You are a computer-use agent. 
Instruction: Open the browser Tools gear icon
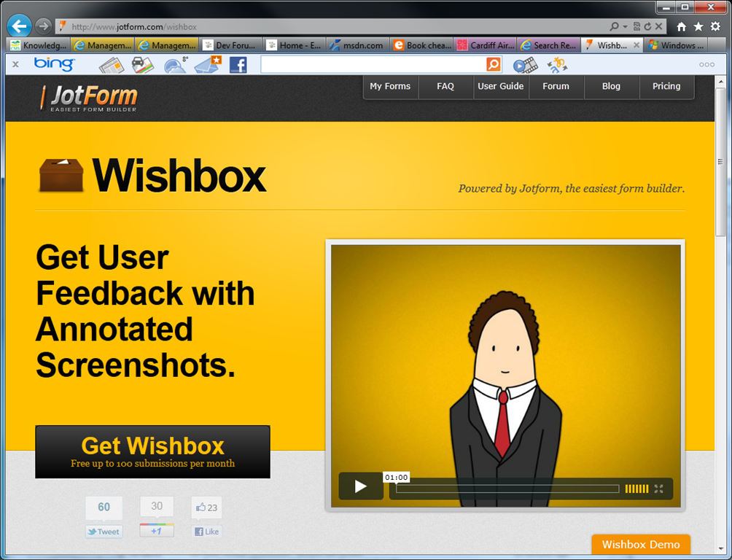(x=715, y=27)
